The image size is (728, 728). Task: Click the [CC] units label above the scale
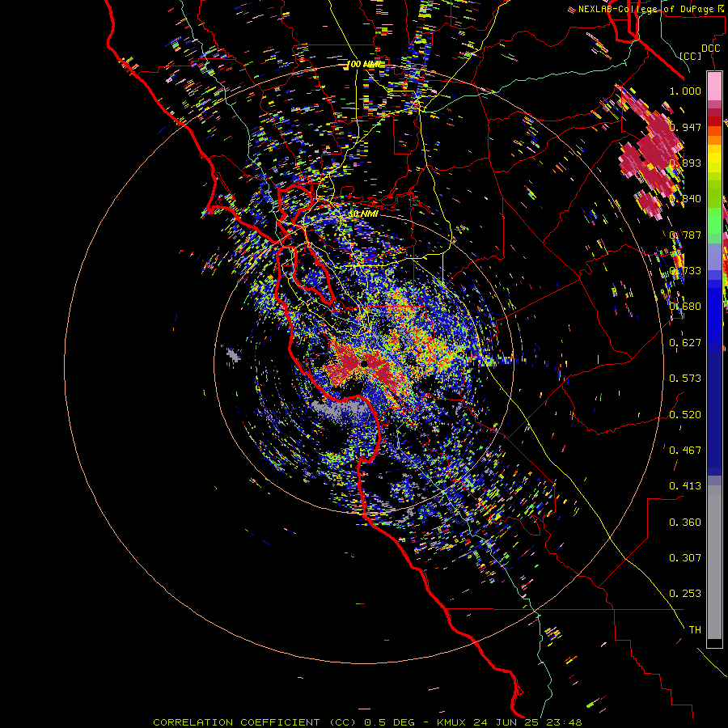pyautogui.click(x=690, y=56)
